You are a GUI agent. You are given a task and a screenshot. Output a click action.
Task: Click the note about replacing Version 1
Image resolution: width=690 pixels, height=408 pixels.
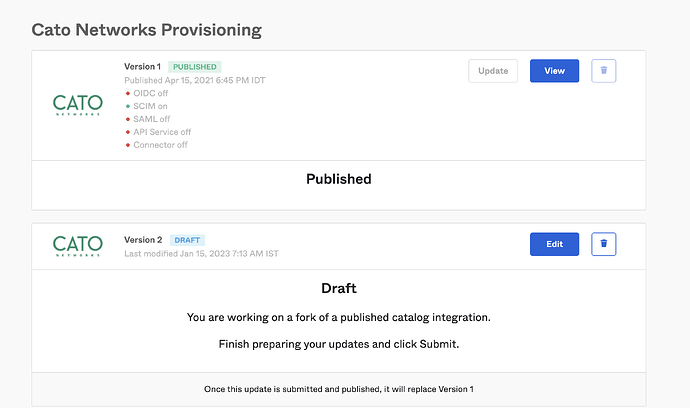[x=338, y=389]
